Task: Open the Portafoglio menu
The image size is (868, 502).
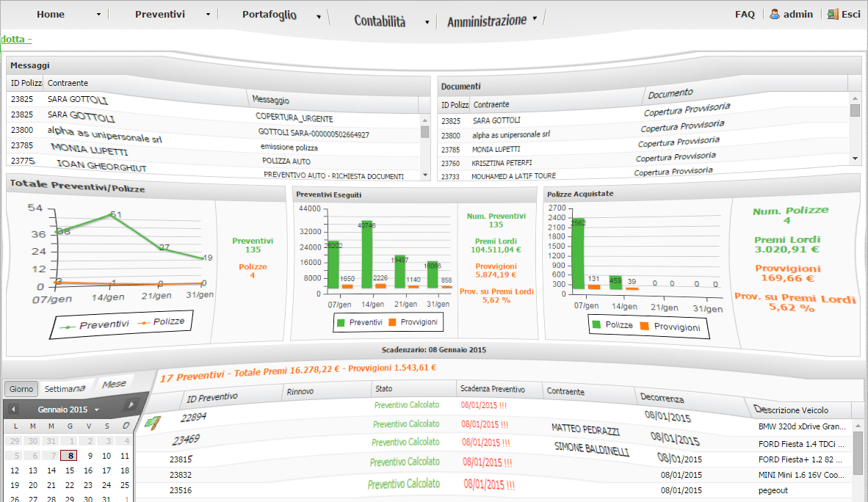Action: coord(269,15)
